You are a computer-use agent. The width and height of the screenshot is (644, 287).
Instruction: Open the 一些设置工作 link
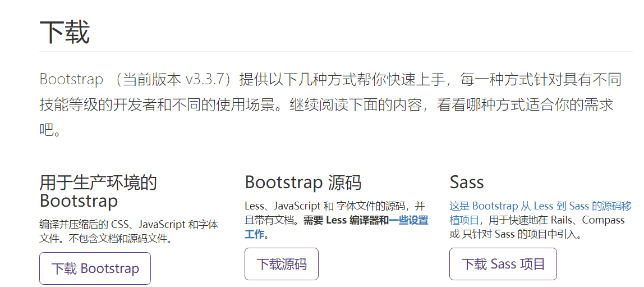click(x=336, y=227)
